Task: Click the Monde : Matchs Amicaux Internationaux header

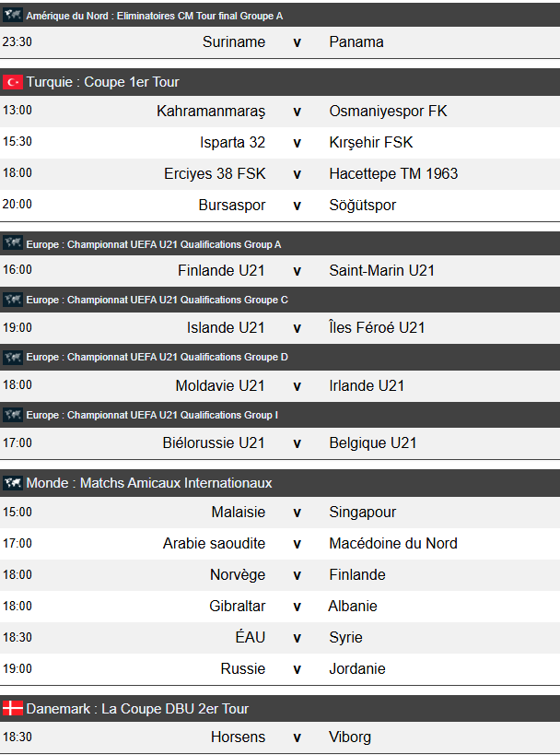Action: point(149,483)
